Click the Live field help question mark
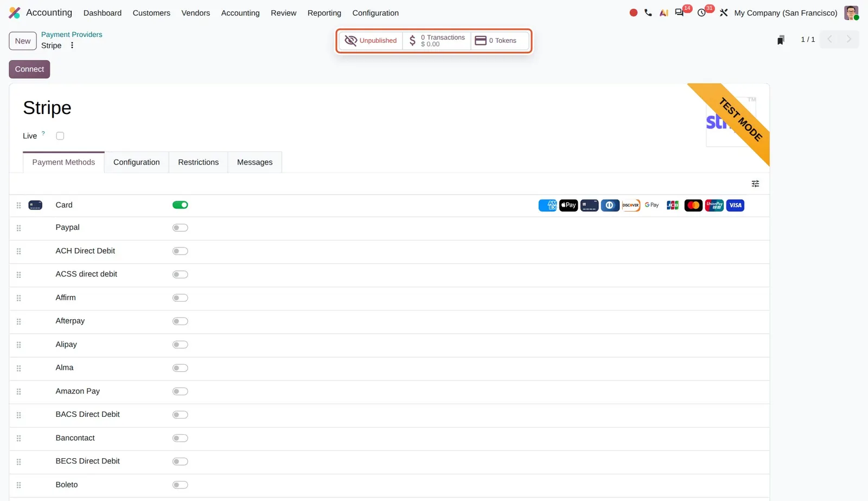868x501 pixels. 43,133
